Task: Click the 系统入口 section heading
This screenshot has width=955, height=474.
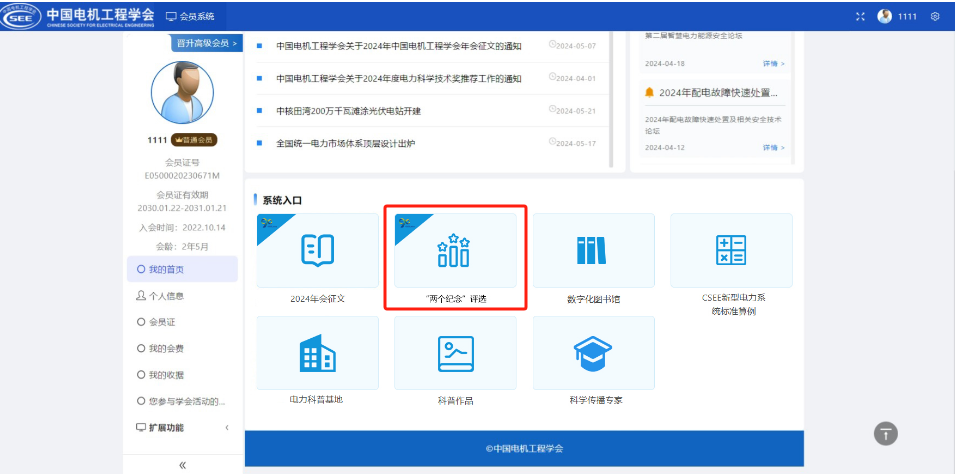Action: click(282, 200)
